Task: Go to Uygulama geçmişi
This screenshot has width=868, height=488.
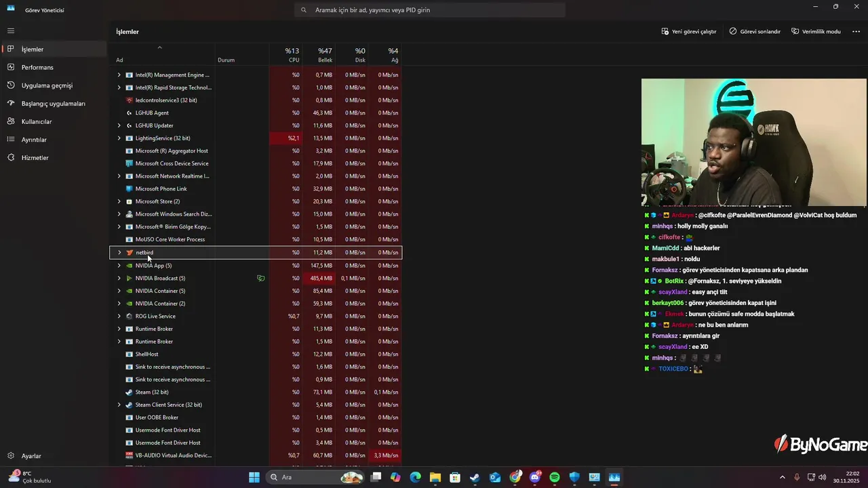Action: (54, 85)
